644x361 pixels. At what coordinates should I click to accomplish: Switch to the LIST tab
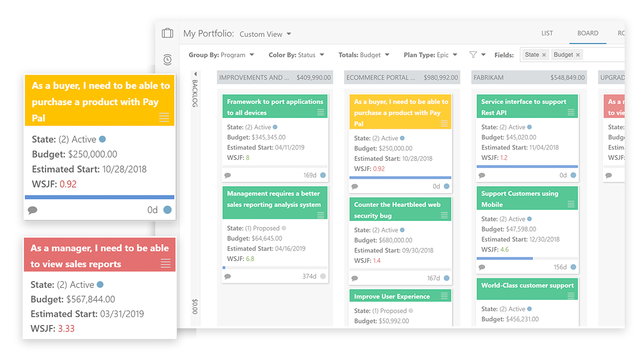tap(547, 33)
